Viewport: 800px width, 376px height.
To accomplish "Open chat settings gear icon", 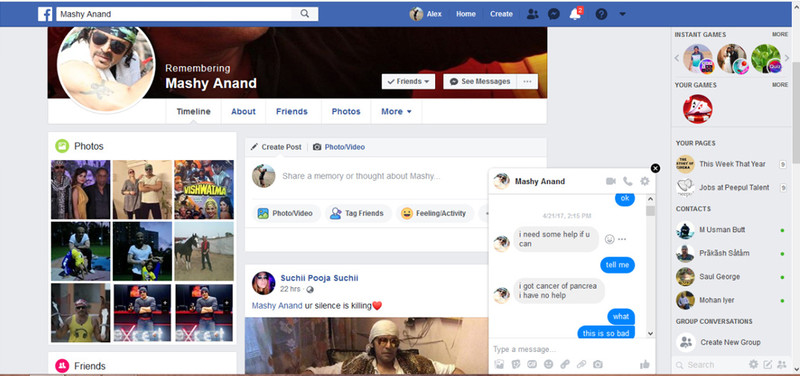I will (645, 181).
